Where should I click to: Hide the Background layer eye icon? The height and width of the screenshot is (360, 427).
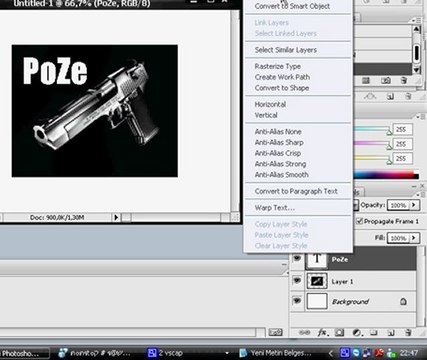tap(297, 301)
